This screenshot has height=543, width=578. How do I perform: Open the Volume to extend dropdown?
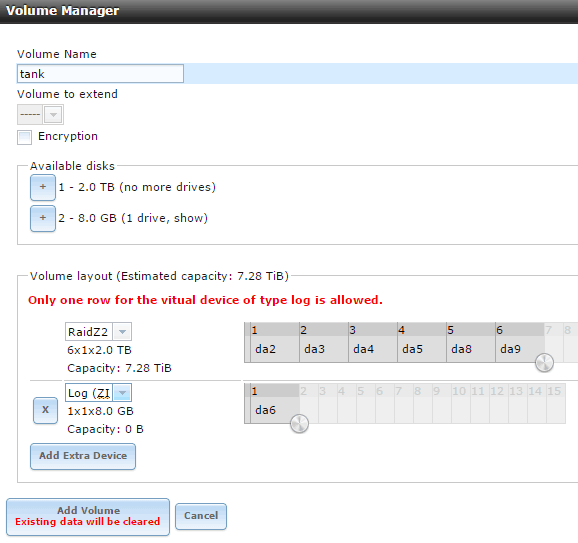click(53, 115)
